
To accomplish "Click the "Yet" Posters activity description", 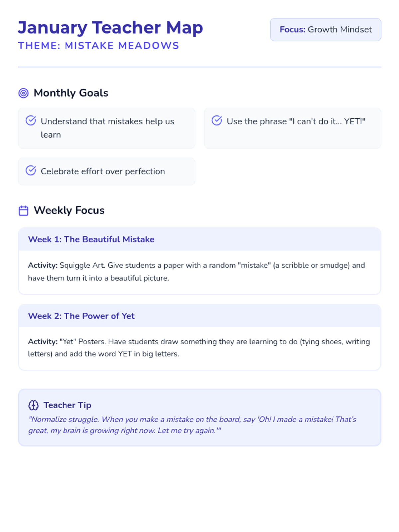I will tap(199, 348).
